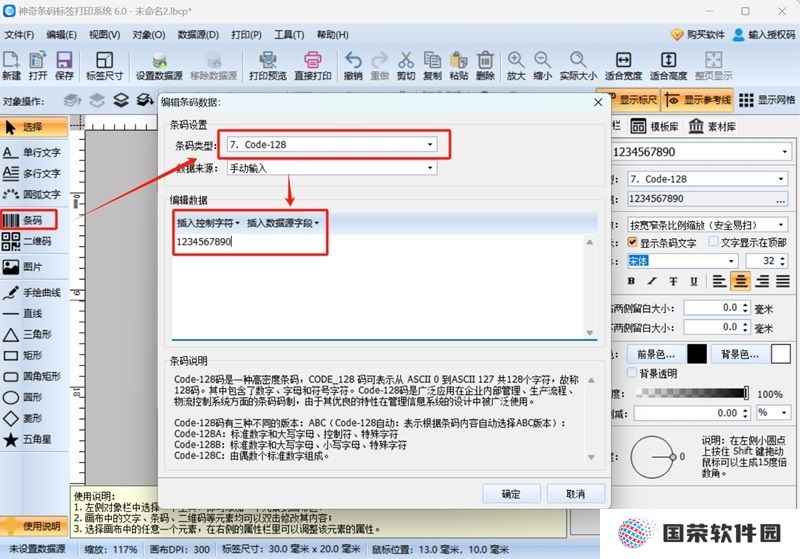Click the black foreground color swatch
800x559 pixels.
click(x=697, y=354)
